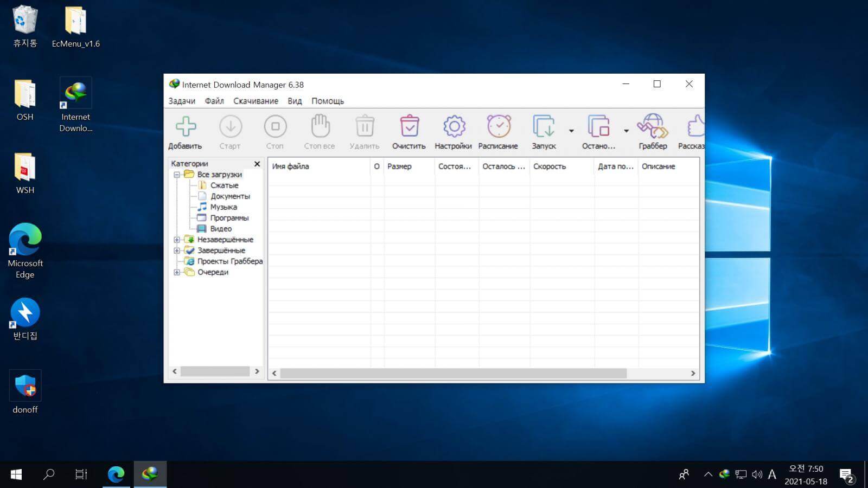
Task: Click the Рассказ thumbs-up icon
Action: 695,126
